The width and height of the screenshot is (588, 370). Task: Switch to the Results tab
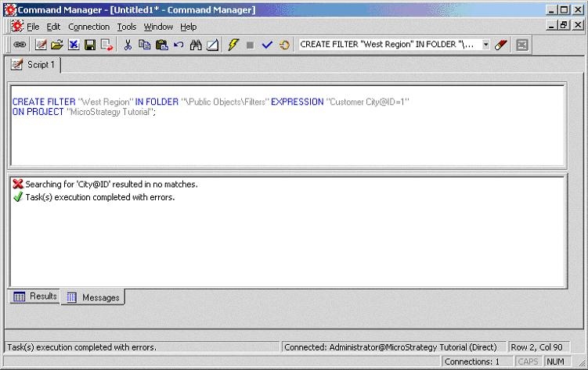(x=35, y=296)
